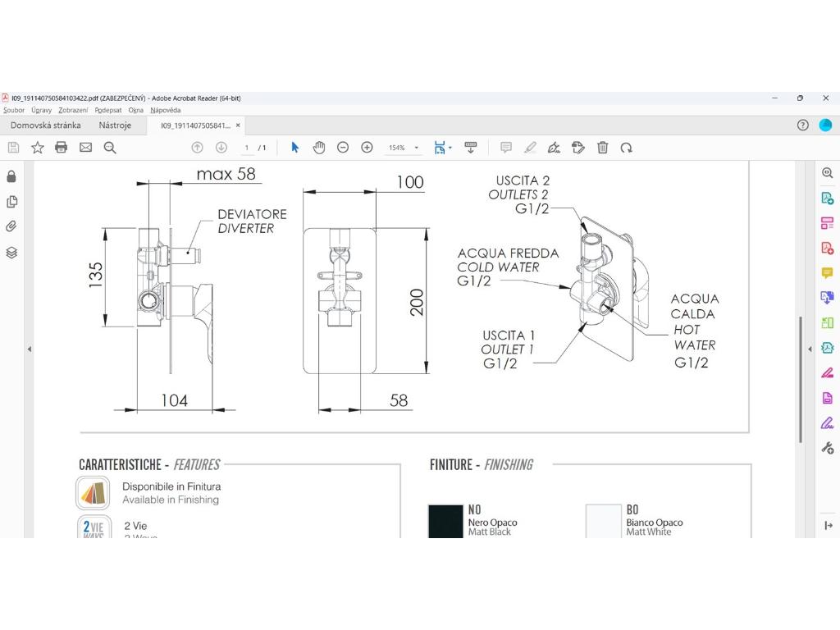Go to Domovská stránka tab

coord(45,126)
